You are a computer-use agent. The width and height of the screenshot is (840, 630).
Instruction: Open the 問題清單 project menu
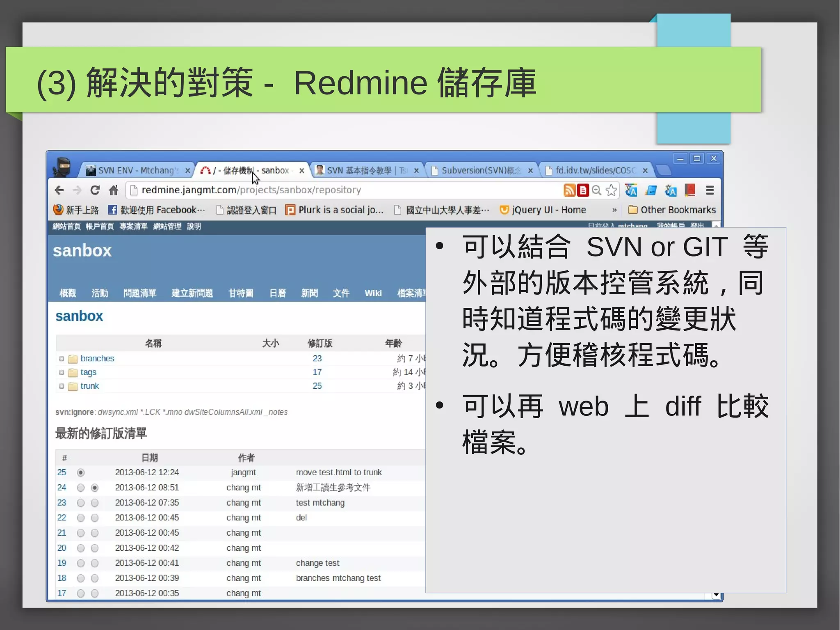[x=140, y=293]
